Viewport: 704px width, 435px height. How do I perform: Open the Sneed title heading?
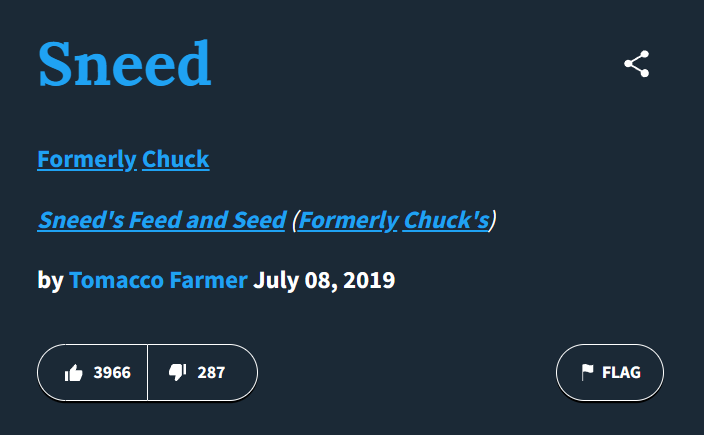[x=124, y=64]
